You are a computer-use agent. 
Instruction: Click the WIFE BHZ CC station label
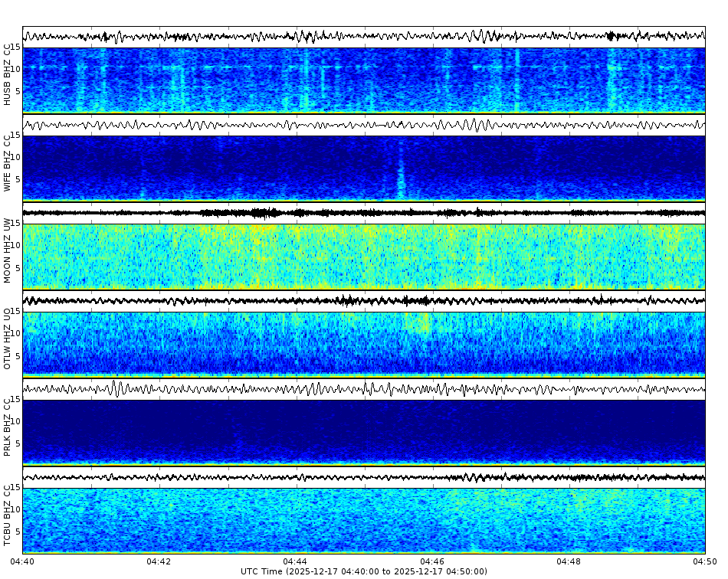click(x=8, y=161)
